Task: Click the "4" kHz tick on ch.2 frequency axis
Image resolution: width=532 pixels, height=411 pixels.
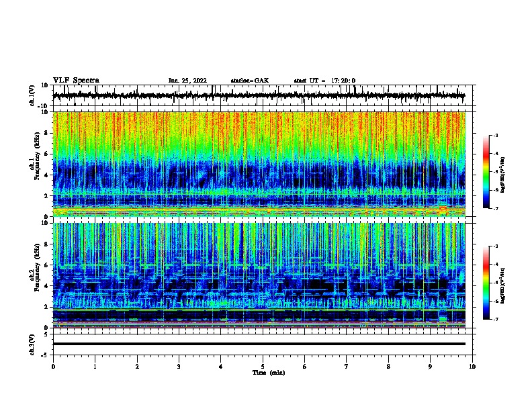Action: (x=46, y=286)
